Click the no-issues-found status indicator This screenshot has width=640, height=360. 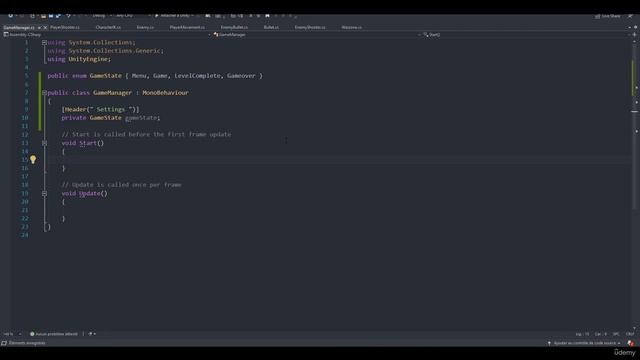[x=53, y=334]
